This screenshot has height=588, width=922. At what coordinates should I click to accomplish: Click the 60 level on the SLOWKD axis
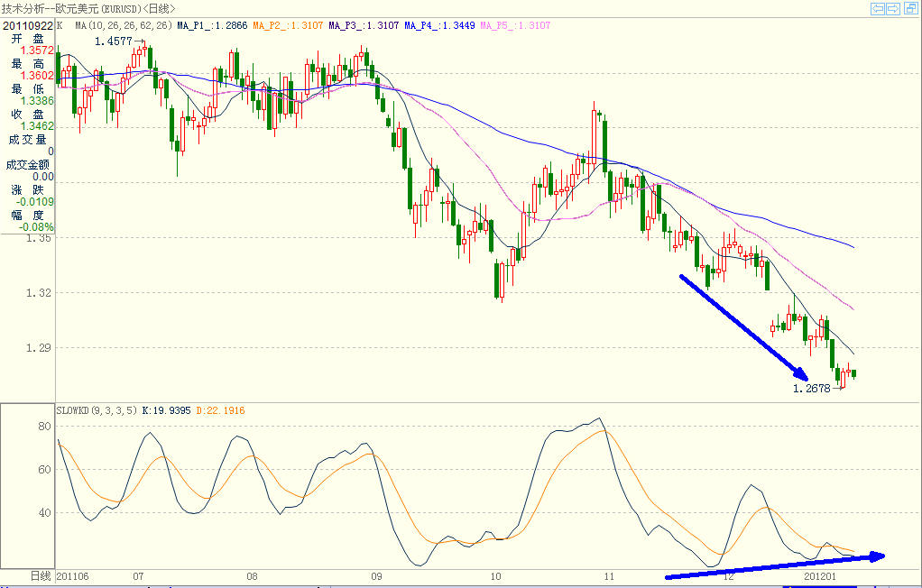(x=44, y=469)
